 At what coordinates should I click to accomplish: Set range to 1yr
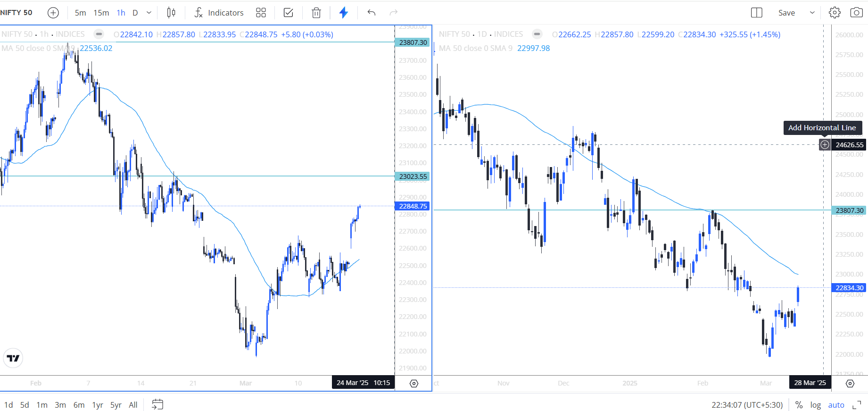[98, 405]
